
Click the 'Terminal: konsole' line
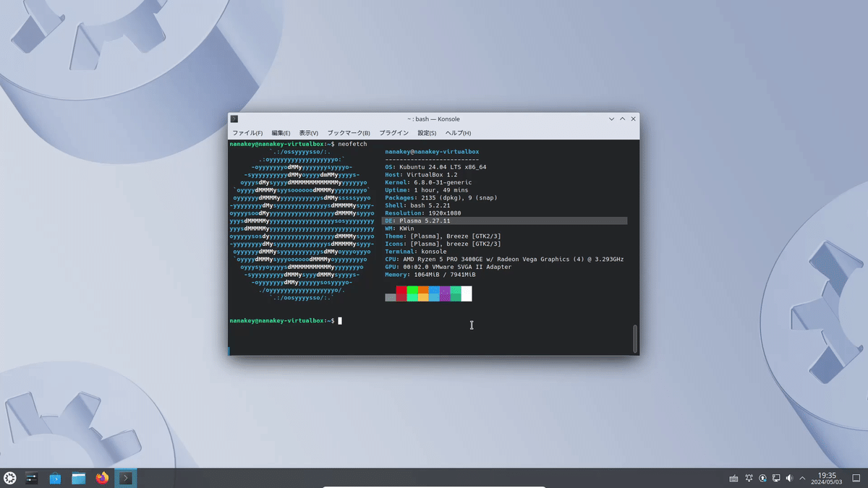416,252
